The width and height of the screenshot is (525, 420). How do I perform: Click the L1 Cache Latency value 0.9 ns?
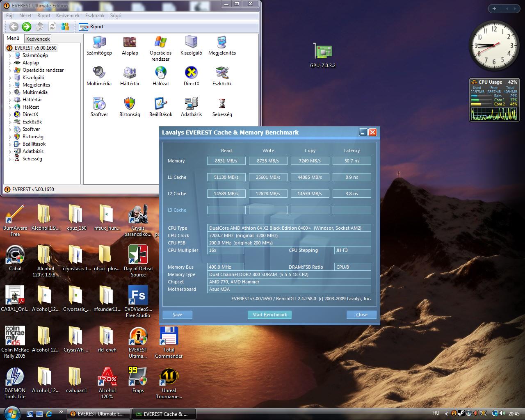pos(352,177)
